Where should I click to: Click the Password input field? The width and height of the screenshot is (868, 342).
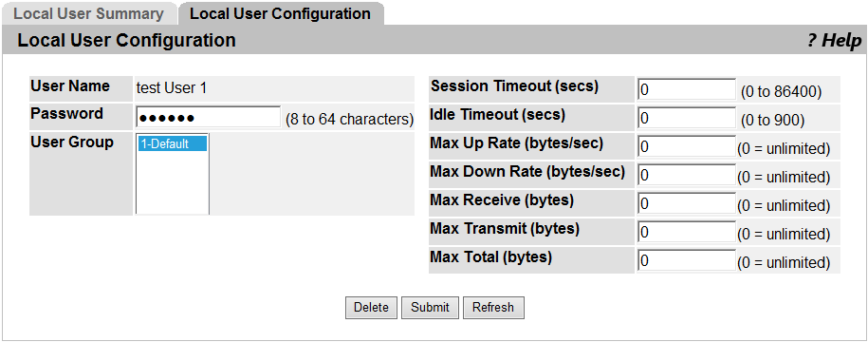point(208,118)
